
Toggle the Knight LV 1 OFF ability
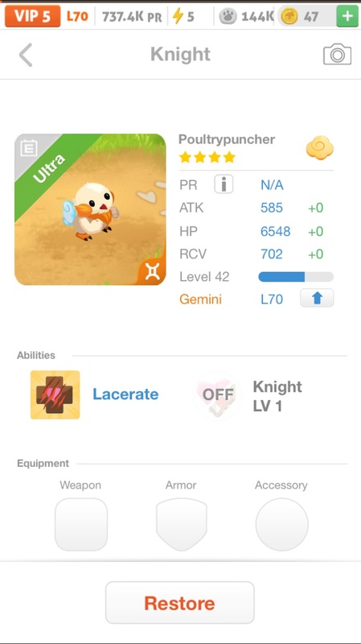click(218, 394)
